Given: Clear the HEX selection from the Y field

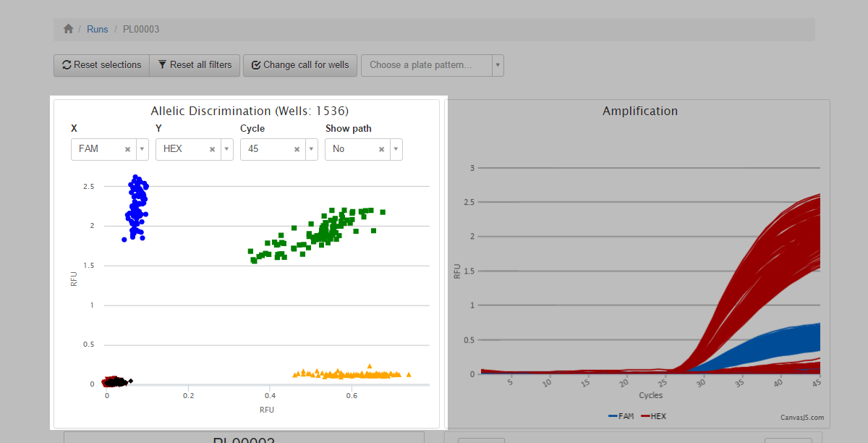Looking at the screenshot, I should [x=212, y=149].
